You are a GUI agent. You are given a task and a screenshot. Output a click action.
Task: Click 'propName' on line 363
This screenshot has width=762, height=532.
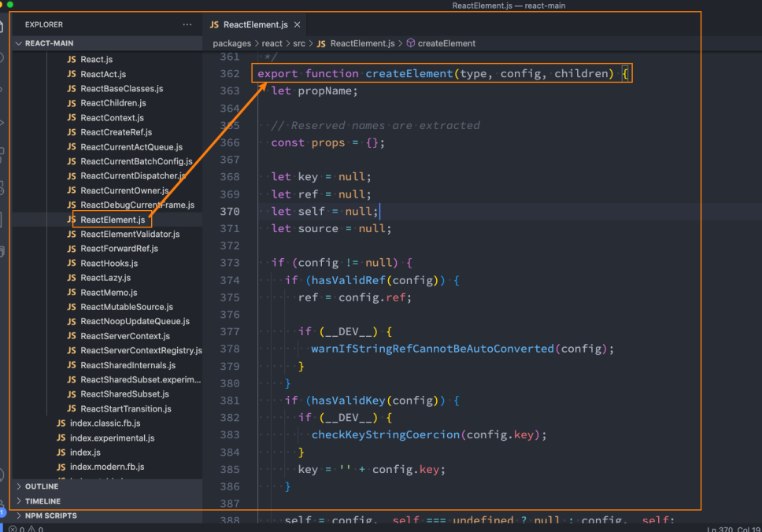pos(325,91)
